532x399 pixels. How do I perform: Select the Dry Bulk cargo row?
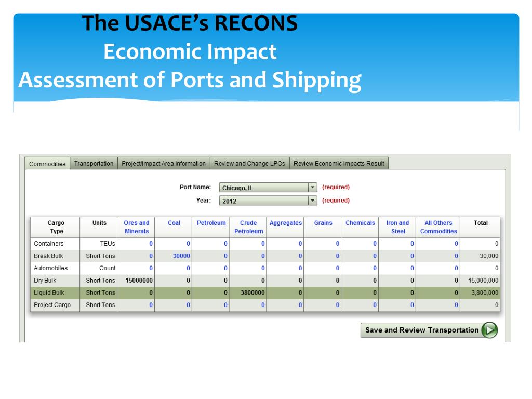point(265,281)
